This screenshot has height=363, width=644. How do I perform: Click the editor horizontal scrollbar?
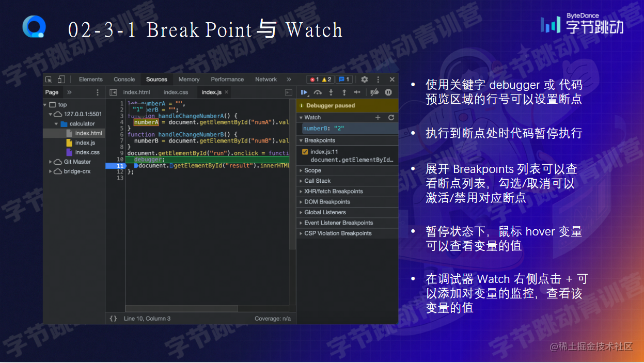point(182,309)
